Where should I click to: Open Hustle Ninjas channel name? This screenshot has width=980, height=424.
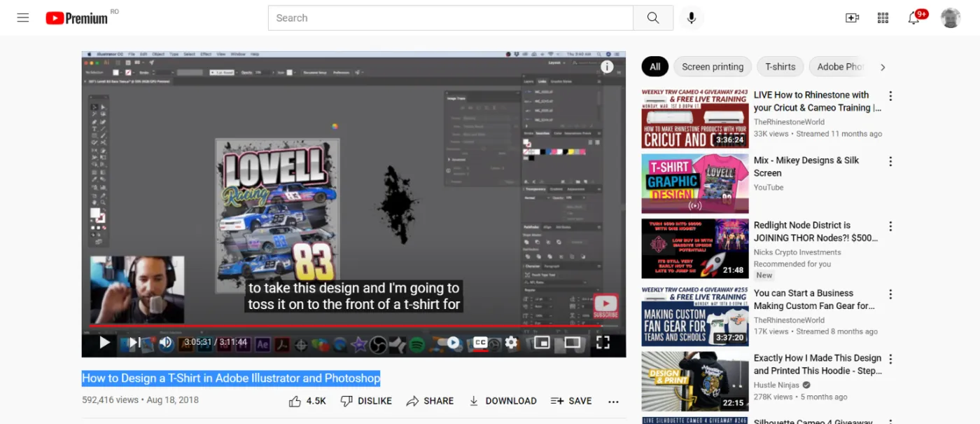tap(777, 385)
